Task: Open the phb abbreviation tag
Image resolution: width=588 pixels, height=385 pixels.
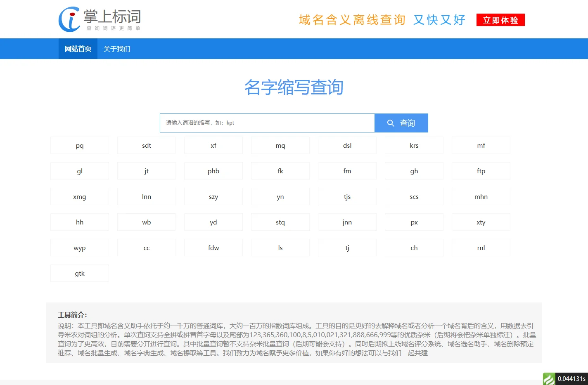Action: click(213, 171)
